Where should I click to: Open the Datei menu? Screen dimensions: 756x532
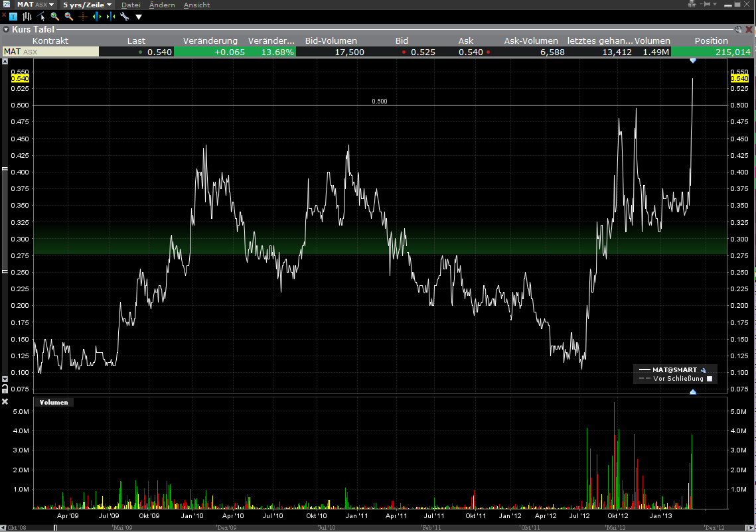click(131, 5)
